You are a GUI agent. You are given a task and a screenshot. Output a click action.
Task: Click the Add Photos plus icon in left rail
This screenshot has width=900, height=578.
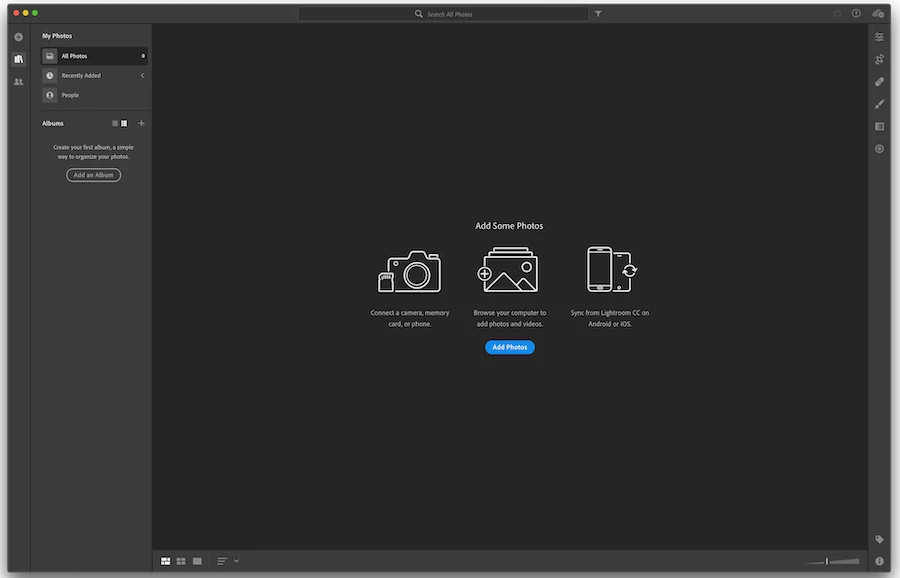tap(18, 37)
